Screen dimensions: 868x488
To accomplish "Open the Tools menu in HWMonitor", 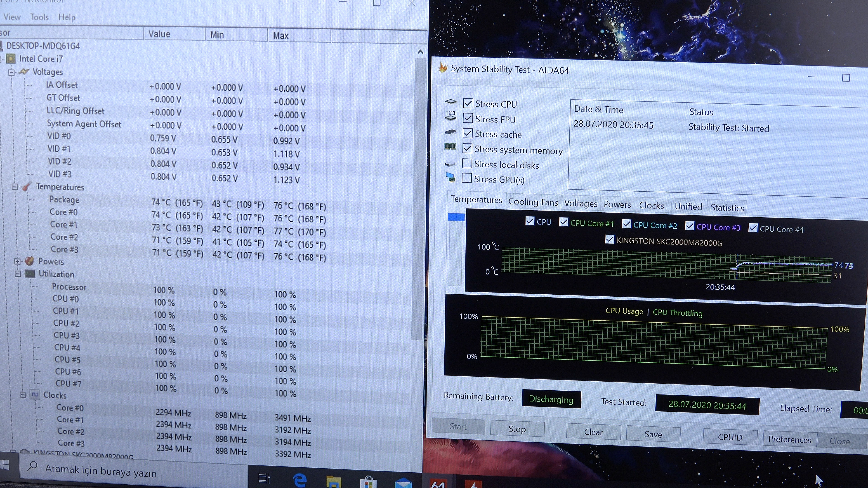I will tap(39, 17).
